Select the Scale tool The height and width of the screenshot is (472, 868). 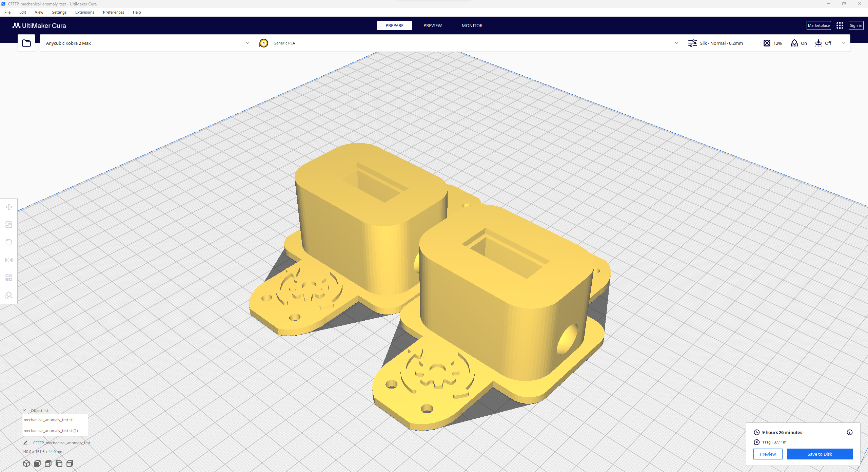tap(9, 225)
